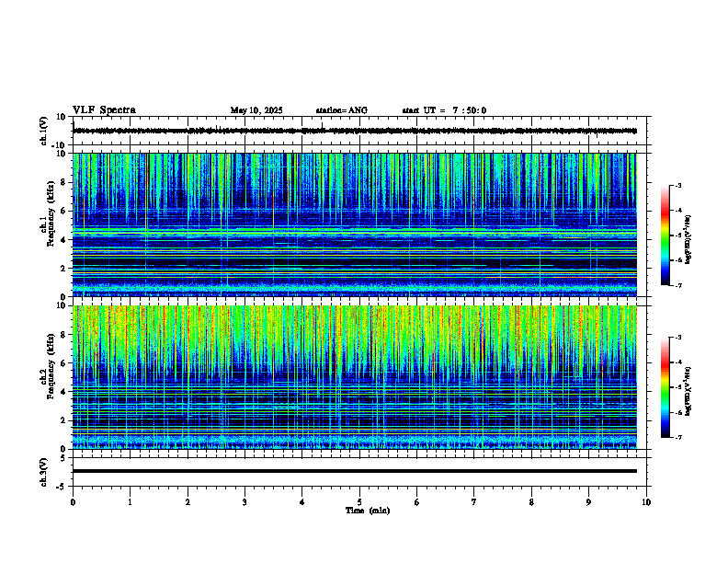Click time-axis tick label "0"
Screen dimensions: 728x563
73,502
